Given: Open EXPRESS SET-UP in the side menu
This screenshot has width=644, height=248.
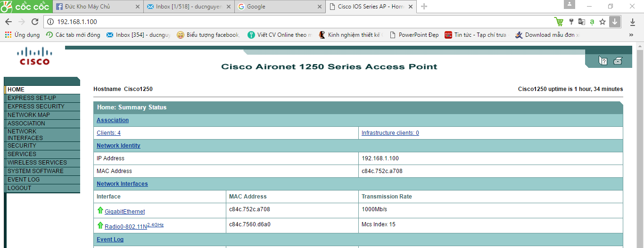Looking at the screenshot, I should 42,98.
